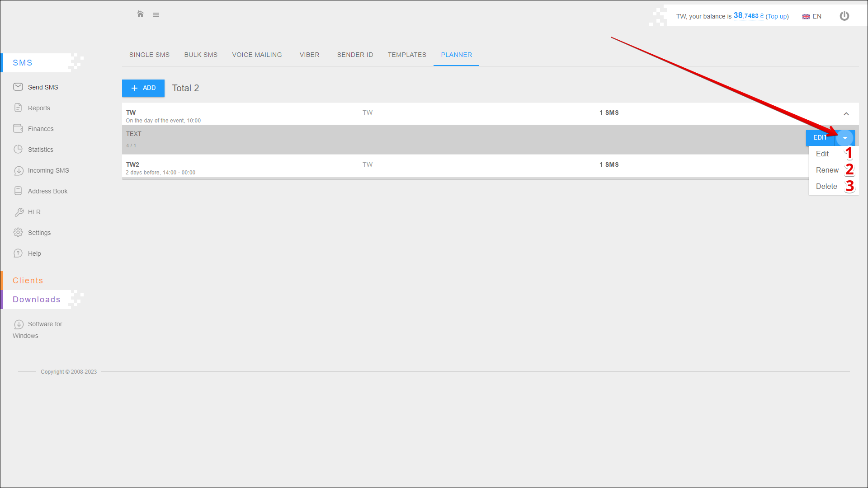Click the Help question mark icon
Image resolution: width=868 pixels, height=488 pixels.
click(x=18, y=253)
